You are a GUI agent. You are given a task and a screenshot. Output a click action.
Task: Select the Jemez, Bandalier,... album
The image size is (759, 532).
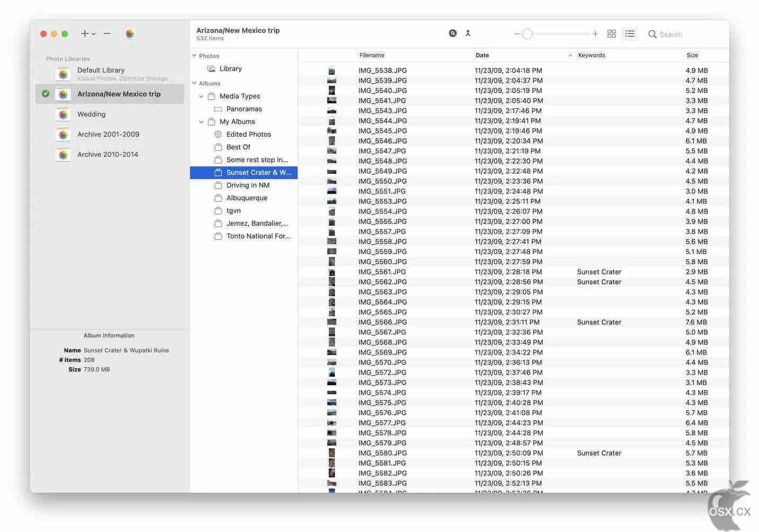coord(244,224)
